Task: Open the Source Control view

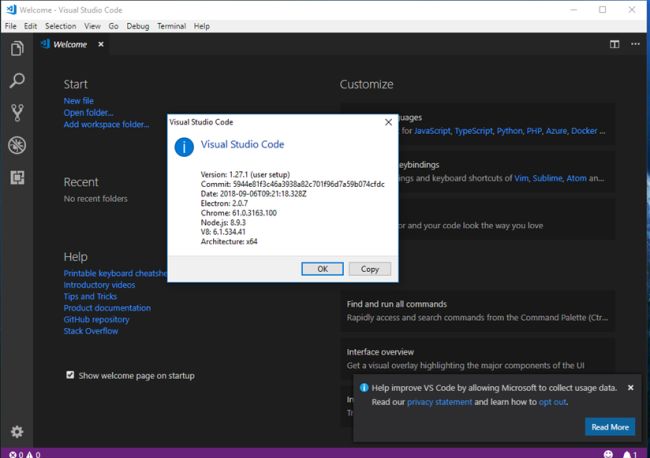Action: [x=17, y=112]
